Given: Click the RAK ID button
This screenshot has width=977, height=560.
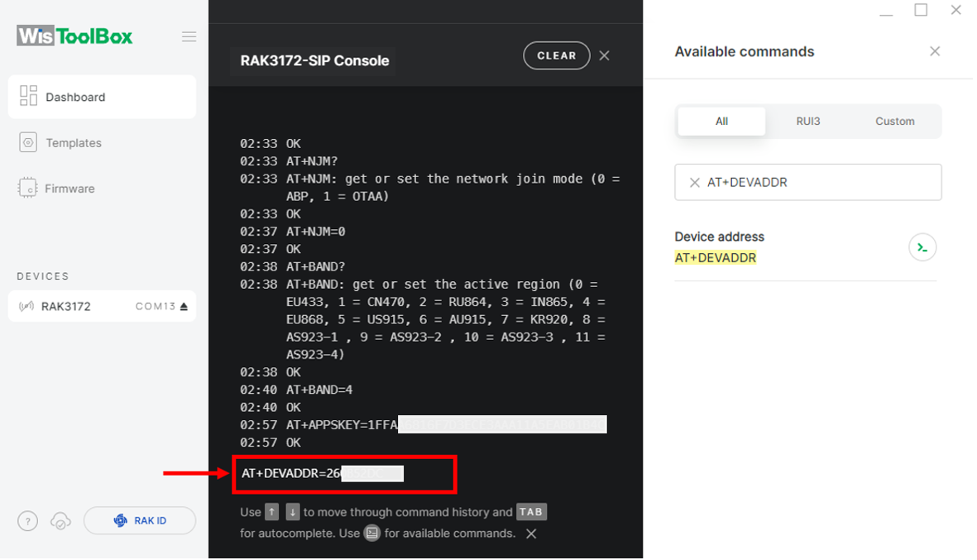Looking at the screenshot, I should click(140, 521).
